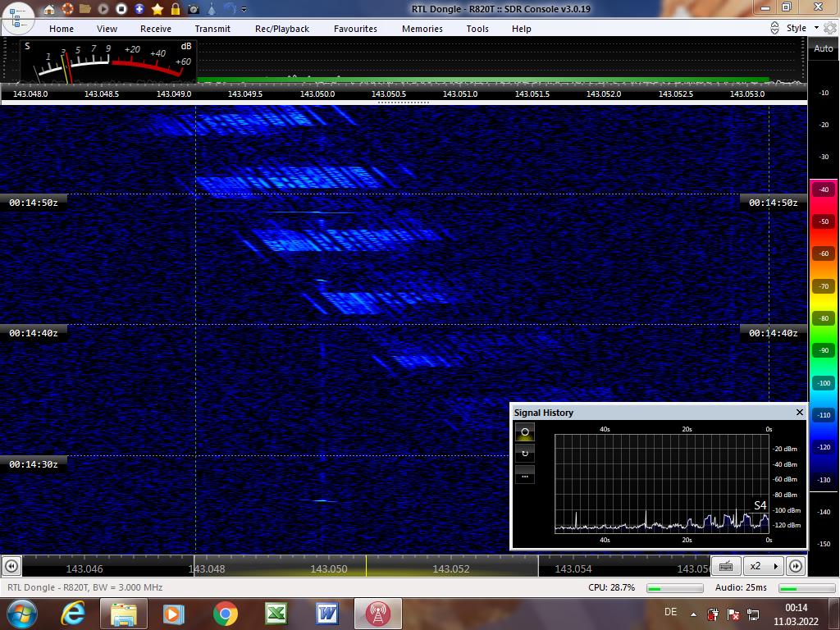Open Windows Explorer from taskbar
The height and width of the screenshot is (630, 840).
click(x=124, y=614)
